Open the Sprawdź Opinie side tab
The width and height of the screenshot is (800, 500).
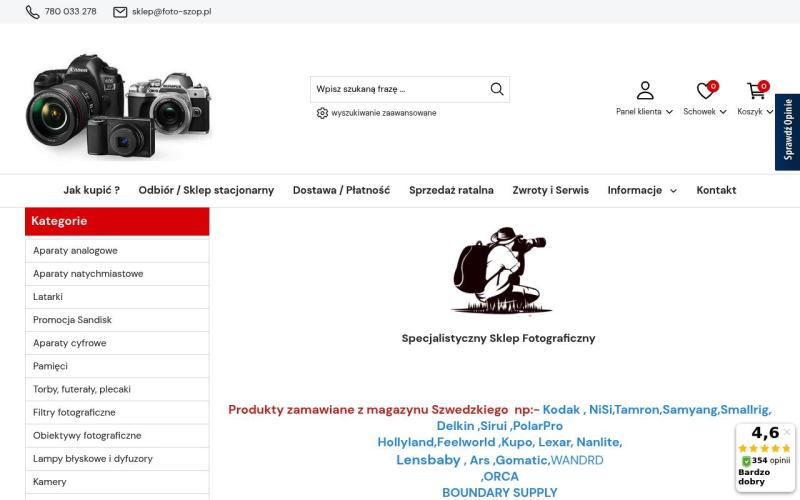pos(788,132)
